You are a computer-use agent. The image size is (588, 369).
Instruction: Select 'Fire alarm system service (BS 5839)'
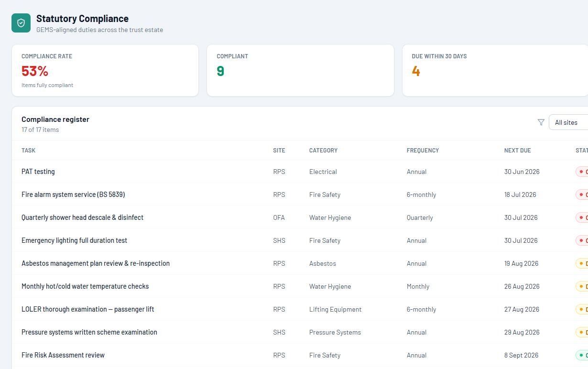coord(73,195)
